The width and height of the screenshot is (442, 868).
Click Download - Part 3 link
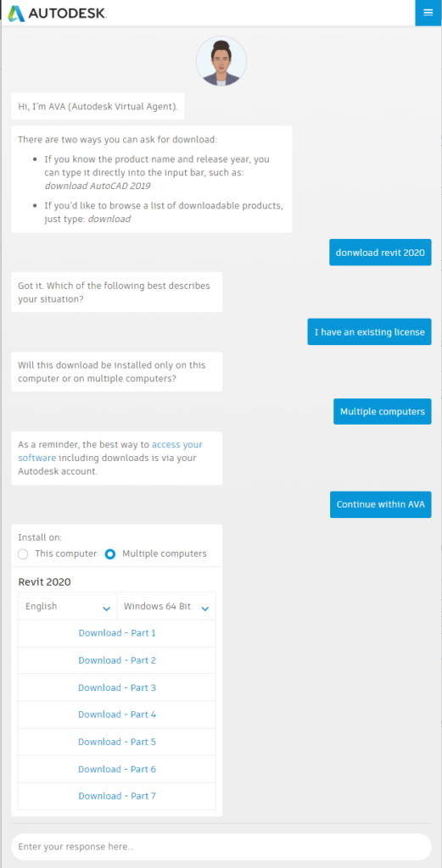(x=117, y=687)
